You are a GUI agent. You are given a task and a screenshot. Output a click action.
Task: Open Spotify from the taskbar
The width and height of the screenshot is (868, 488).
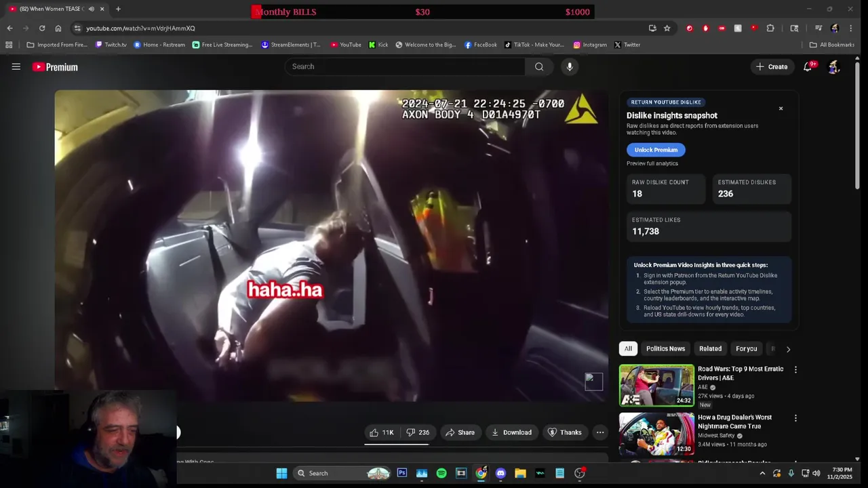click(441, 473)
